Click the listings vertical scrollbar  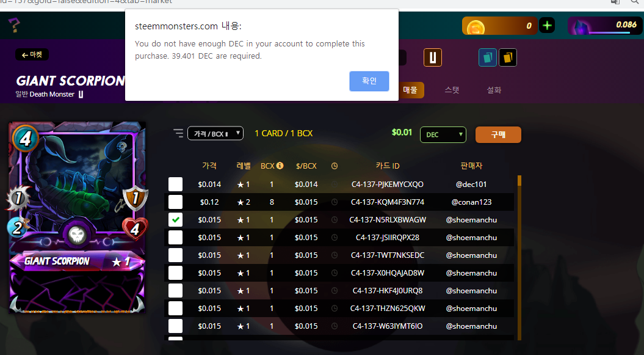519,258
